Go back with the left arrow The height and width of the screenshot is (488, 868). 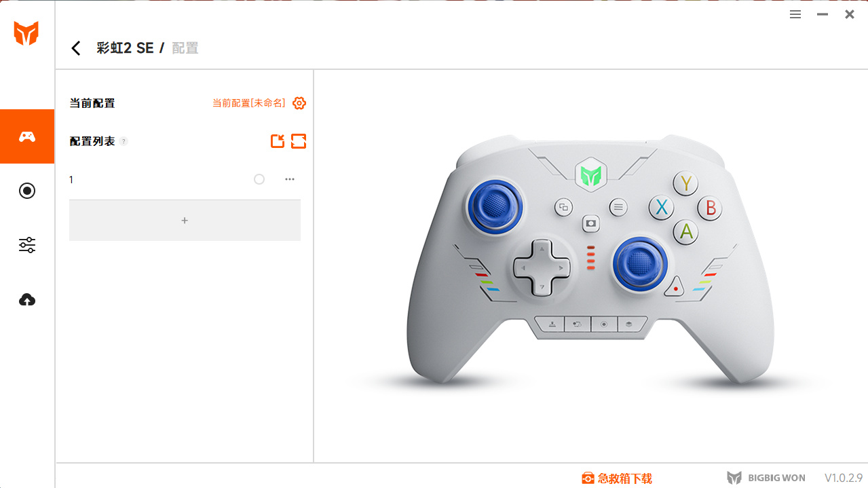tap(76, 48)
